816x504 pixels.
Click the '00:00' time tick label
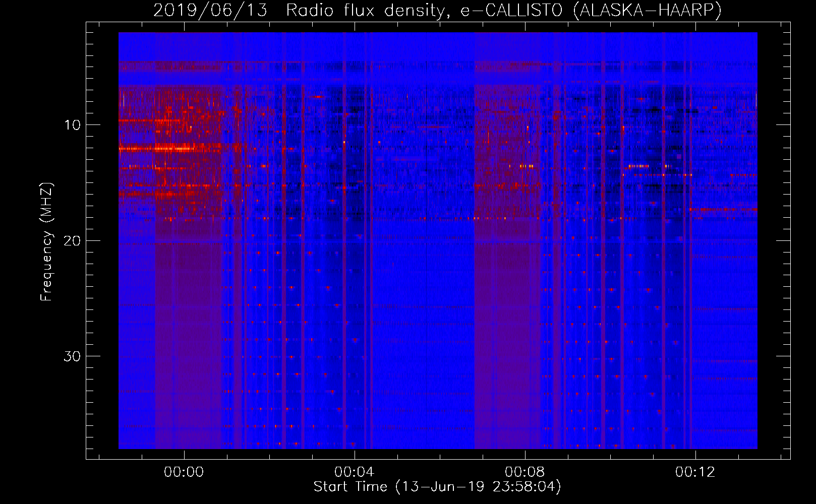pos(184,472)
